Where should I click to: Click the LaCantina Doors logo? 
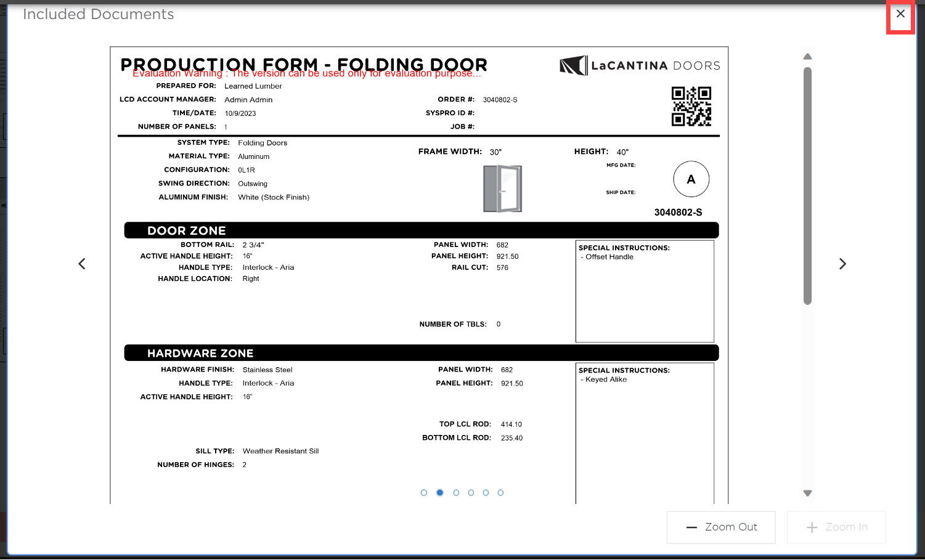(x=640, y=65)
